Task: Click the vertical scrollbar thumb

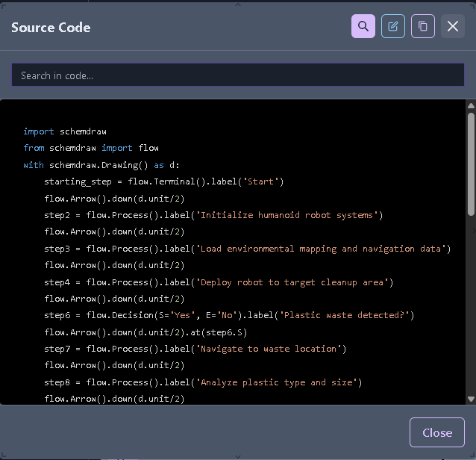Action: [471, 164]
